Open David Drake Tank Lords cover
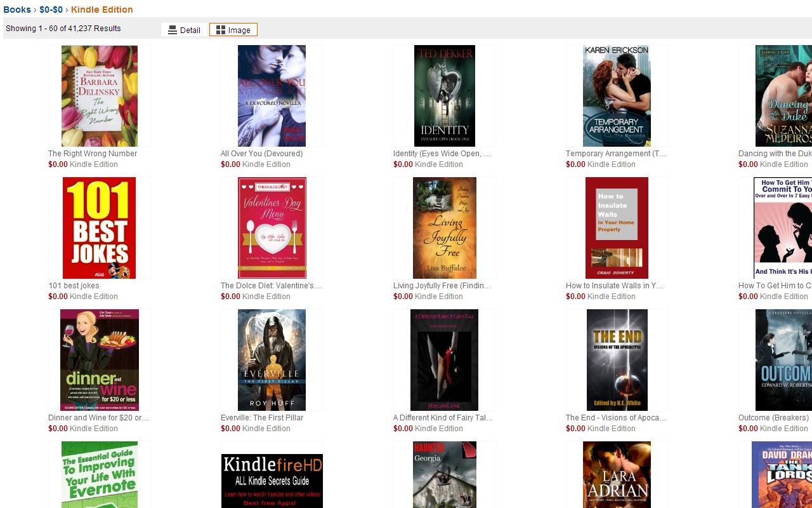This screenshot has height=508, width=812. point(782,474)
